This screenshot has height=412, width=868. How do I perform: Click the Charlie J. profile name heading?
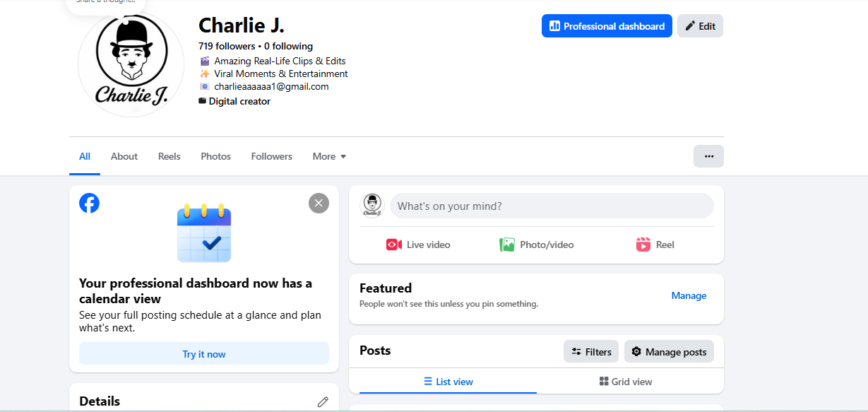click(242, 25)
